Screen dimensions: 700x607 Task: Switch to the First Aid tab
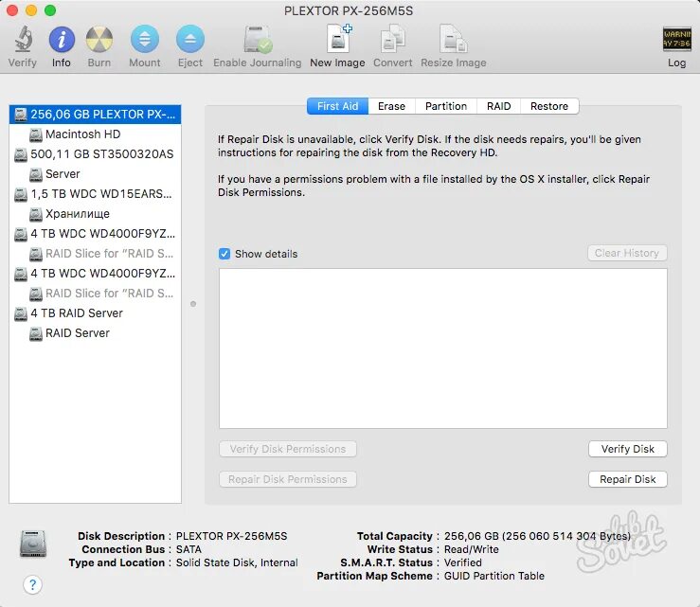337,106
